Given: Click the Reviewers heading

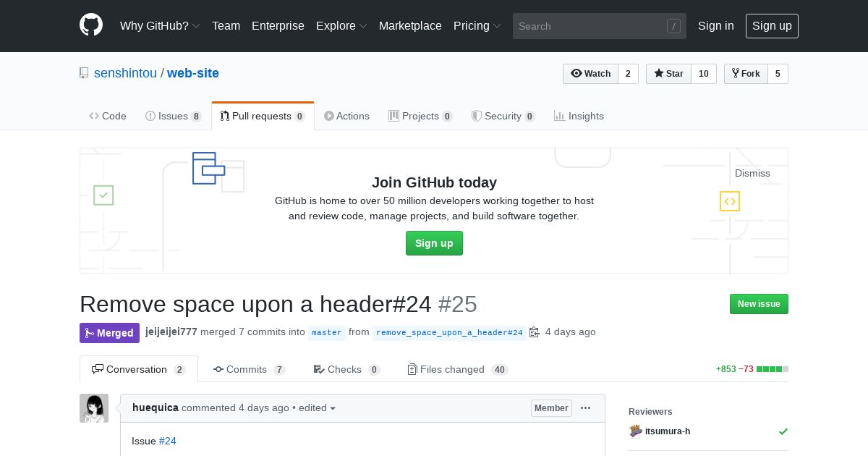Looking at the screenshot, I should click(x=650, y=411).
